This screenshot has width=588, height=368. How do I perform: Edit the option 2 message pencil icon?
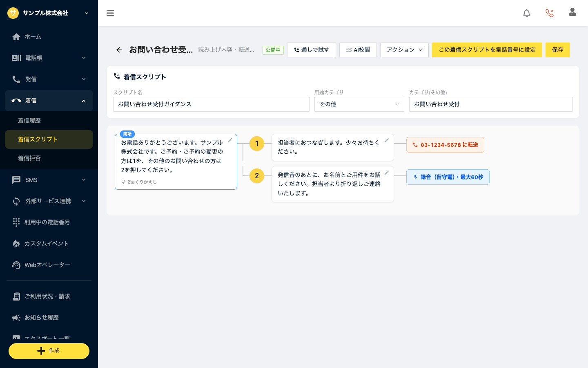coord(387,173)
